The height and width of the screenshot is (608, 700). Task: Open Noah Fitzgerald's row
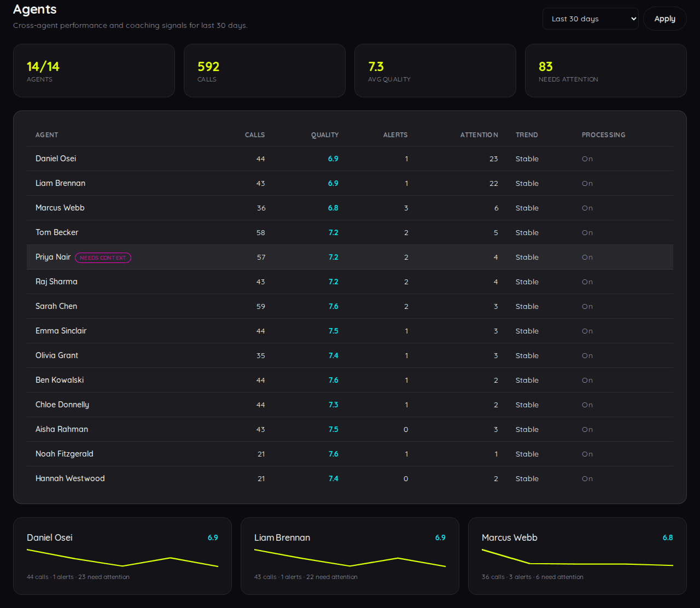(350, 454)
